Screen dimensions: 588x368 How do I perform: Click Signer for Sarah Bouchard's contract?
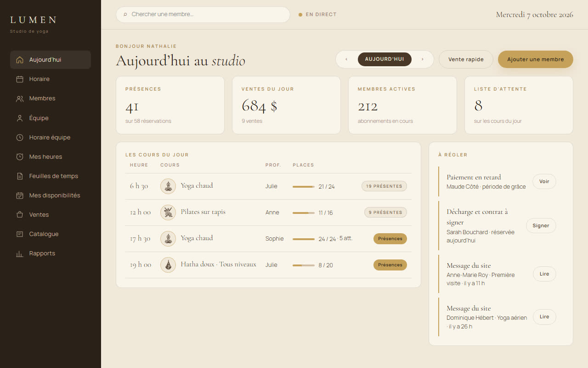541,226
